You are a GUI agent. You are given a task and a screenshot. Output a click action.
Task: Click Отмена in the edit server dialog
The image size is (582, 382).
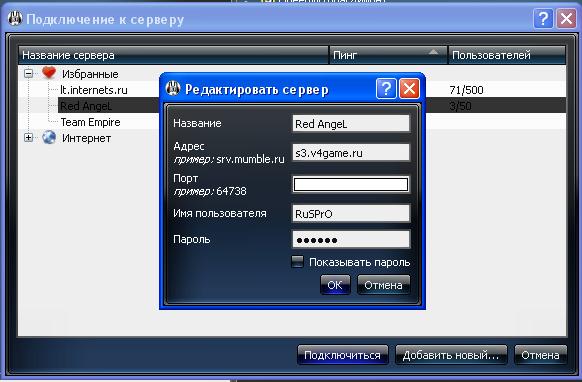pyautogui.click(x=383, y=285)
